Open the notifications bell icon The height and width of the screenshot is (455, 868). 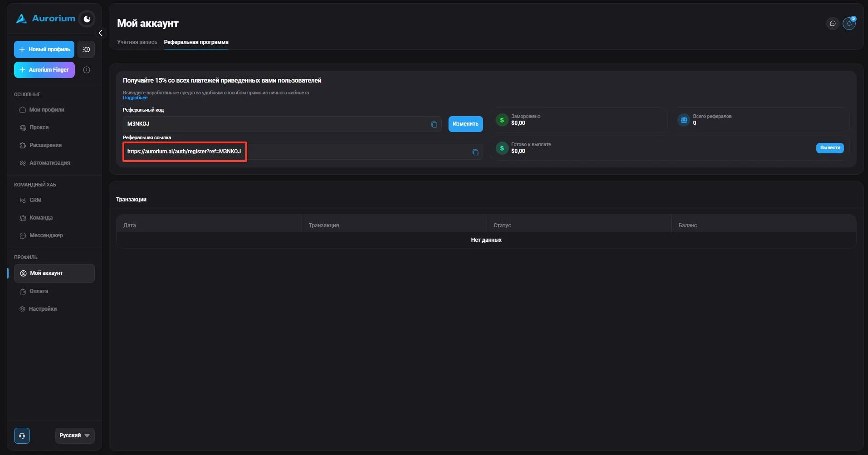click(x=849, y=23)
